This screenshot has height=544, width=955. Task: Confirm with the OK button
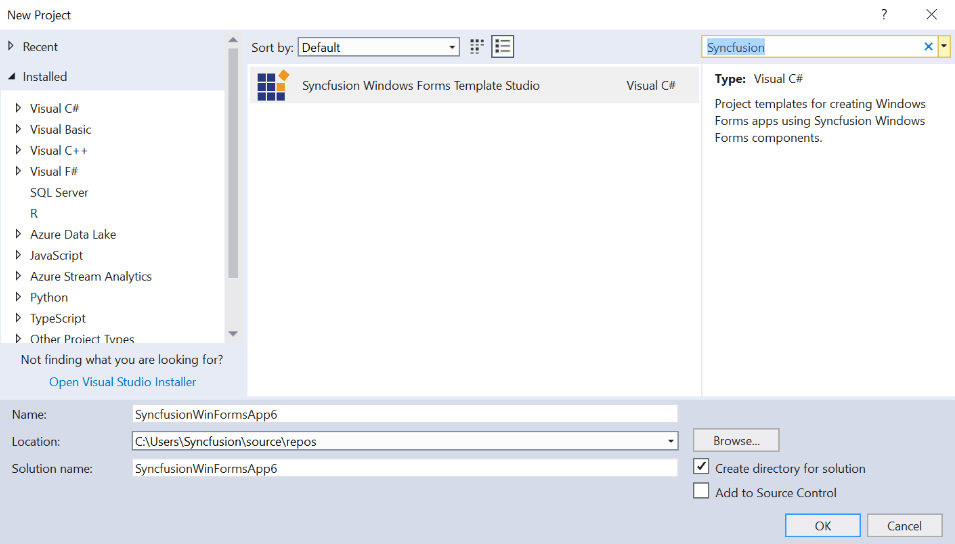tap(822, 526)
